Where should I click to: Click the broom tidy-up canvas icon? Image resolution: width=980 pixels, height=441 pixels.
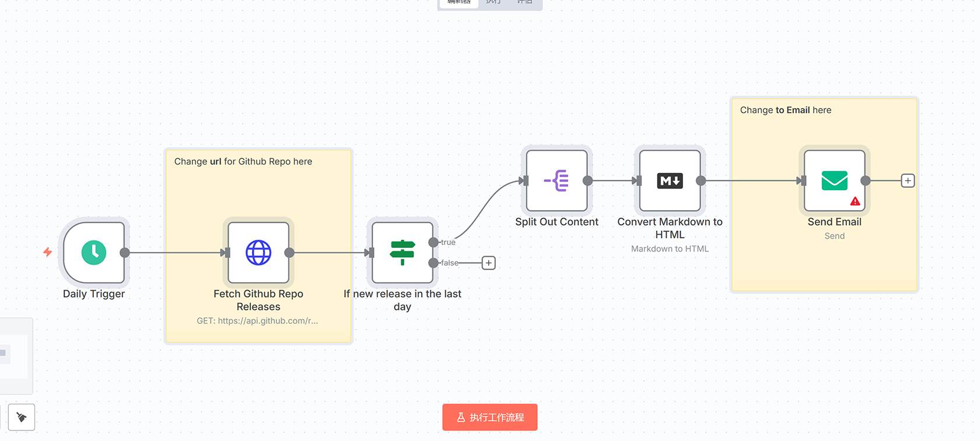click(22, 417)
